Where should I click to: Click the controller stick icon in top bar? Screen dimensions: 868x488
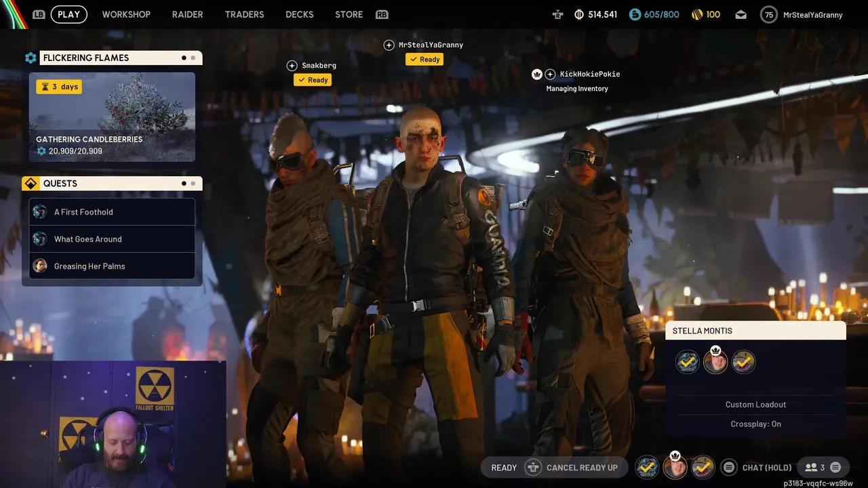(557, 14)
